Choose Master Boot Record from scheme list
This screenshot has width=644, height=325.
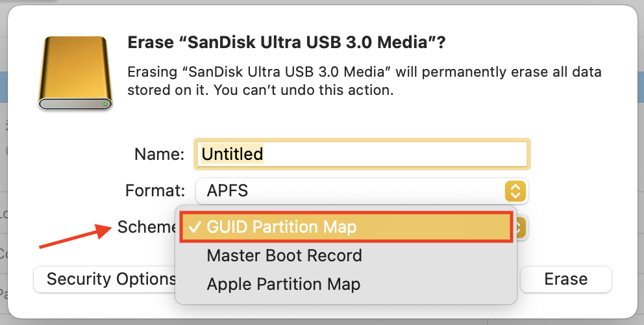(x=284, y=255)
